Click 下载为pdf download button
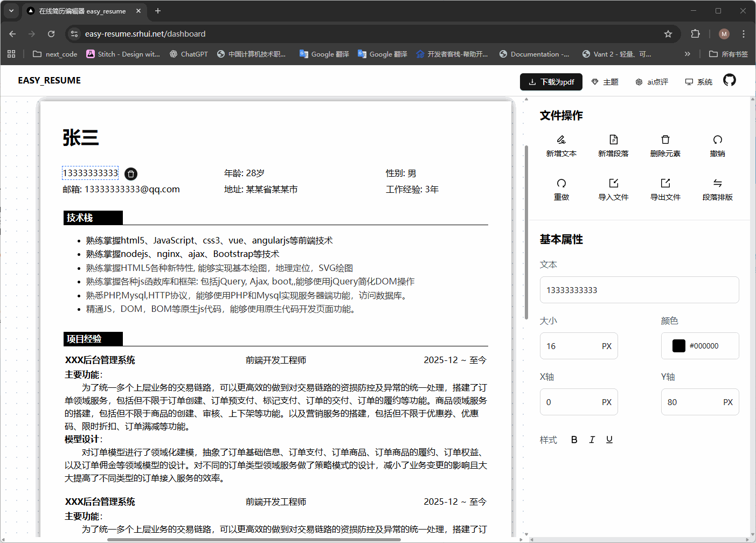756x543 pixels. 551,82
